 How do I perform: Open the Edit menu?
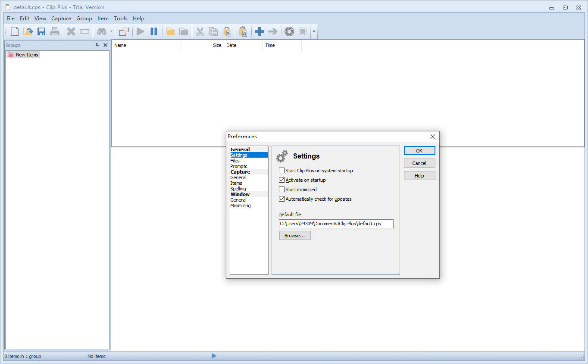pos(25,19)
